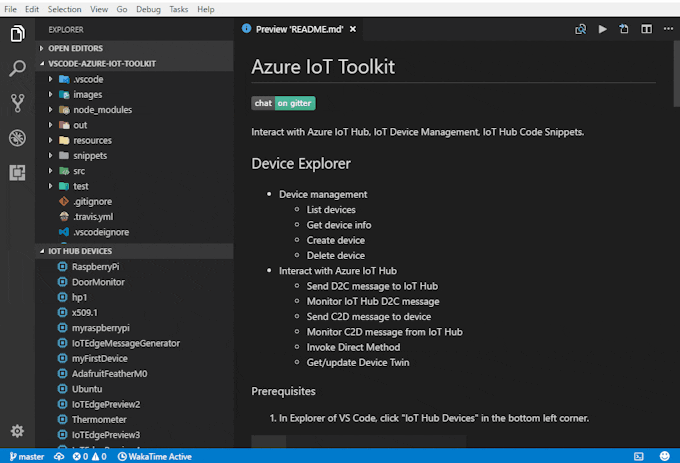
Task: Open the Source Control view
Action: pyautogui.click(x=17, y=103)
